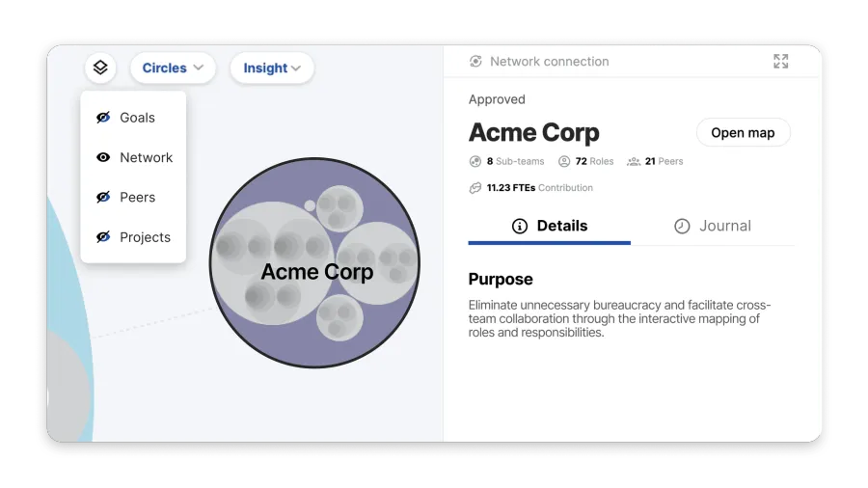The image size is (868, 488).
Task: Click the Peers group icon
Action: point(634,161)
